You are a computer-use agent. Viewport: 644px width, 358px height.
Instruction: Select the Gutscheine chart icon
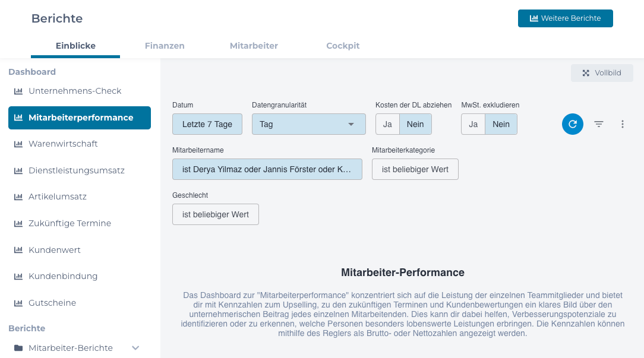click(x=18, y=303)
